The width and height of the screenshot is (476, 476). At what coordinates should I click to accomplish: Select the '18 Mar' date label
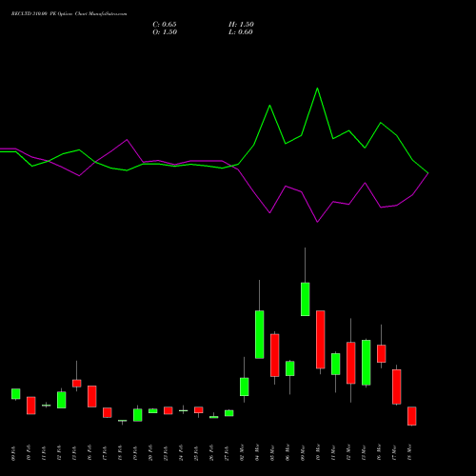click(x=409, y=452)
